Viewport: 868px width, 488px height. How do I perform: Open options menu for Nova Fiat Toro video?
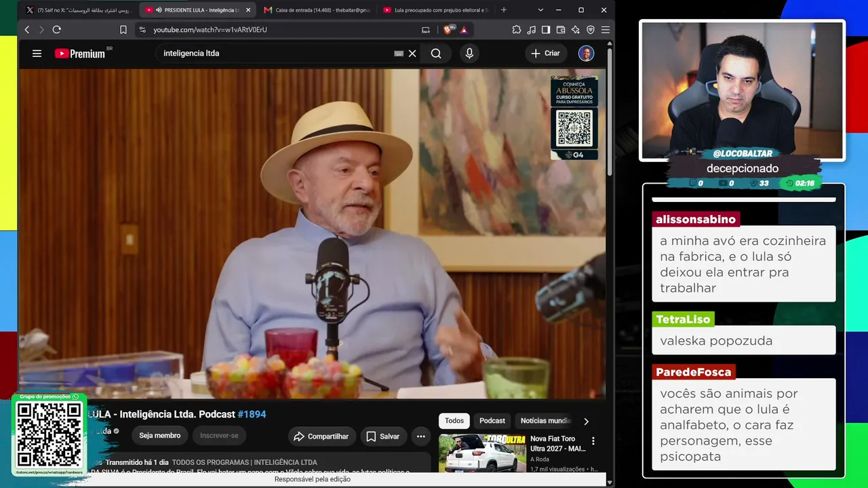coord(593,441)
